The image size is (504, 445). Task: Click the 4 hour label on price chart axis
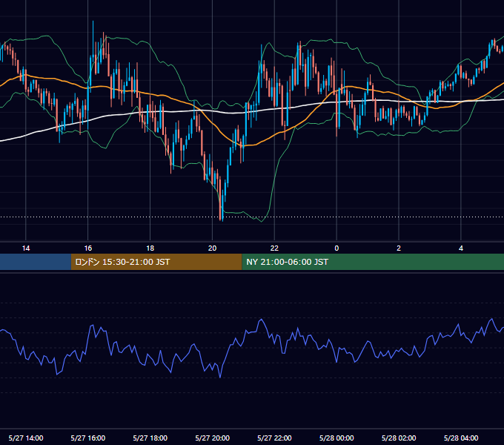tap(461, 248)
